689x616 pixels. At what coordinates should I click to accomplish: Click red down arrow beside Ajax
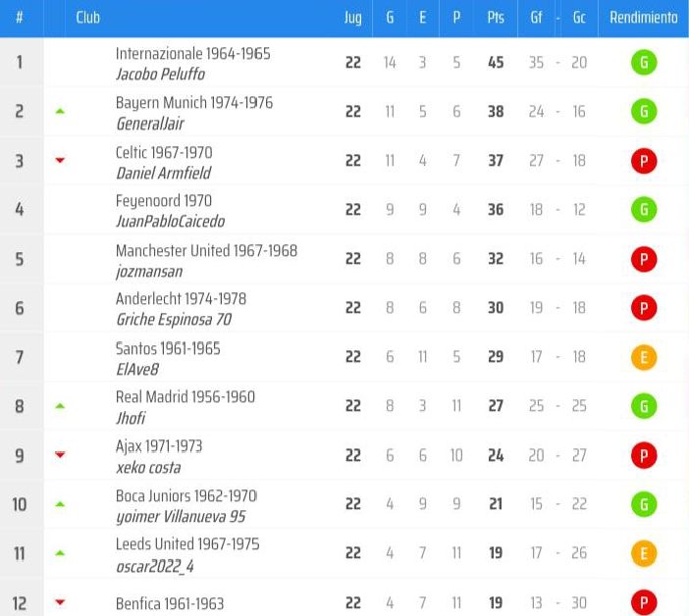click(60, 454)
